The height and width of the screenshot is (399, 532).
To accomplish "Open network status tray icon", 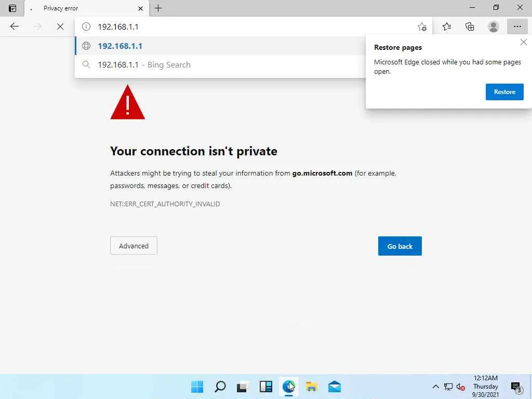I will (x=448, y=387).
